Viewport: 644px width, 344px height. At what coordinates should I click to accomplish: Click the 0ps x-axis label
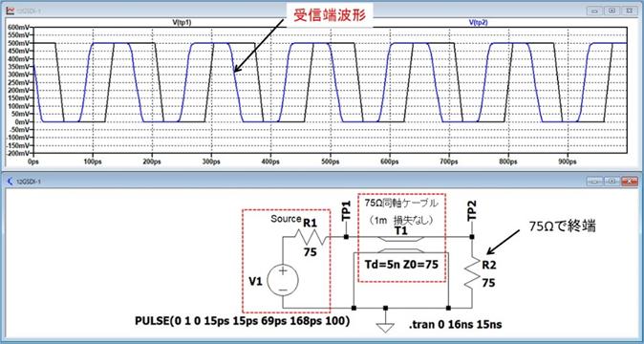[x=33, y=161]
